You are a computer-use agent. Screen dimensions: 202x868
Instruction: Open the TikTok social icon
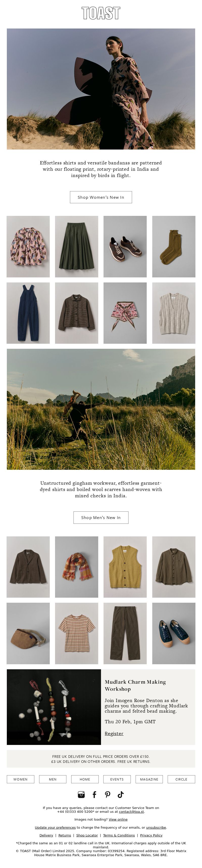click(120, 795)
